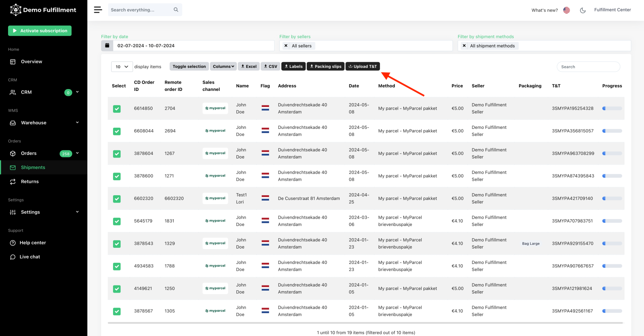The height and width of the screenshot is (336, 644).
Task: Remove the All shipment methods filter tag
Action: point(464,46)
